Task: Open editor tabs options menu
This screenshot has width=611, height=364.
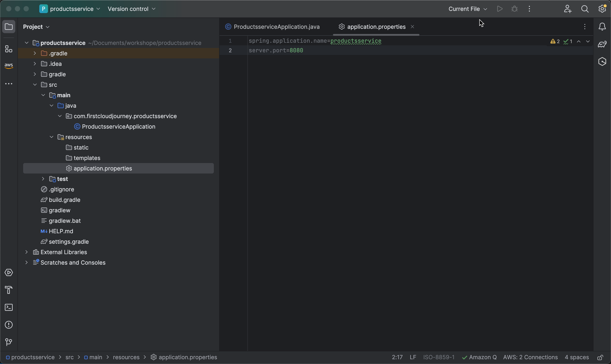Action: pos(585,27)
